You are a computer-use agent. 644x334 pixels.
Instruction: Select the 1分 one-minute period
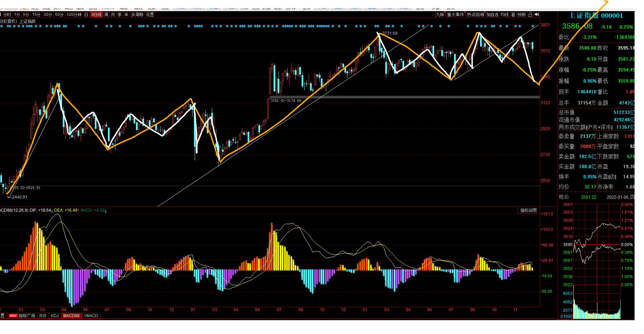(x=17, y=14)
